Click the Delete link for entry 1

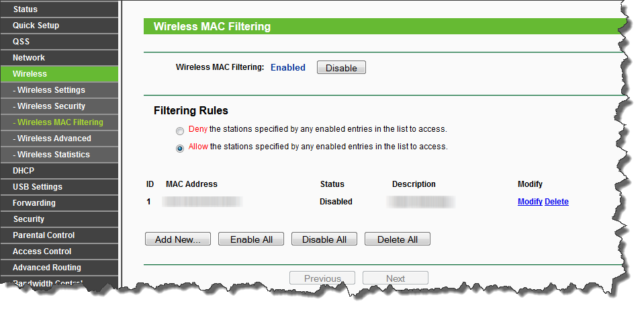(x=557, y=202)
